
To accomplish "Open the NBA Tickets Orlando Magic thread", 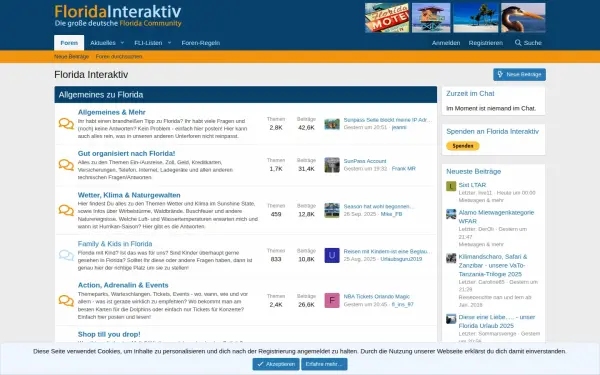I will 377,297.
